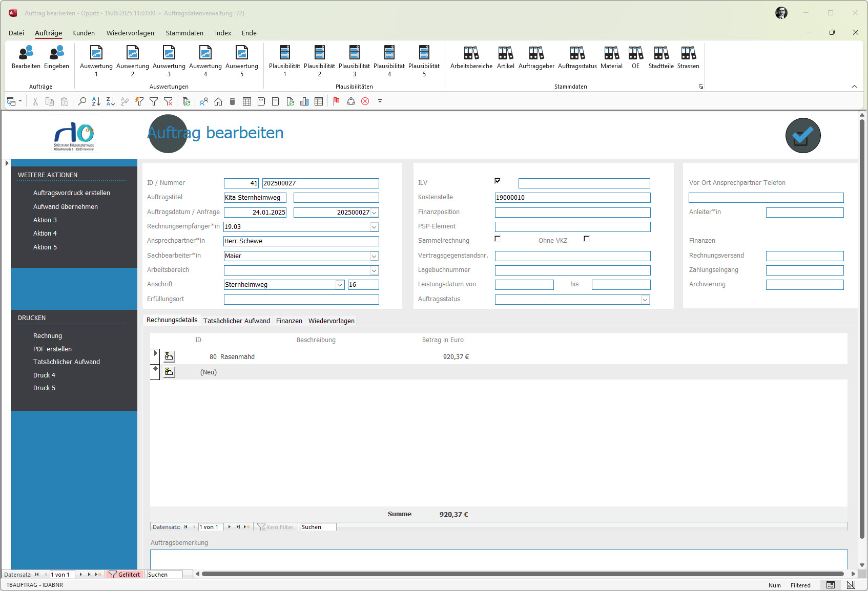Open Auftraggeber master data
Image resolution: width=868 pixels, height=591 pixels.
[536, 57]
